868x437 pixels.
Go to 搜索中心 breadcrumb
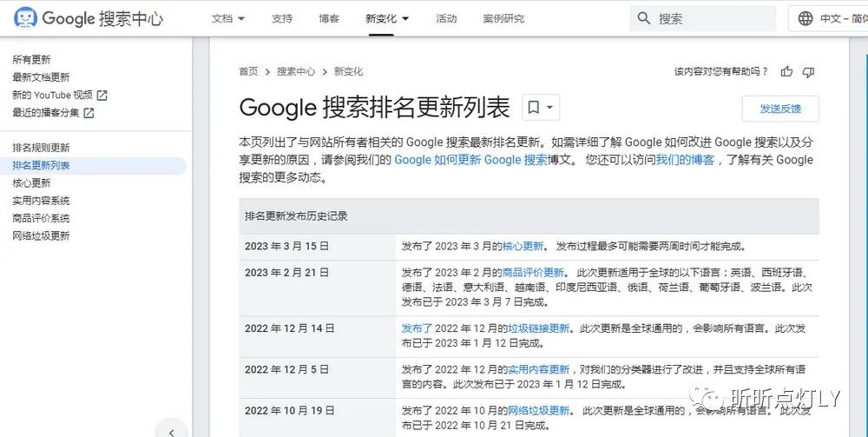[x=296, y=72]
